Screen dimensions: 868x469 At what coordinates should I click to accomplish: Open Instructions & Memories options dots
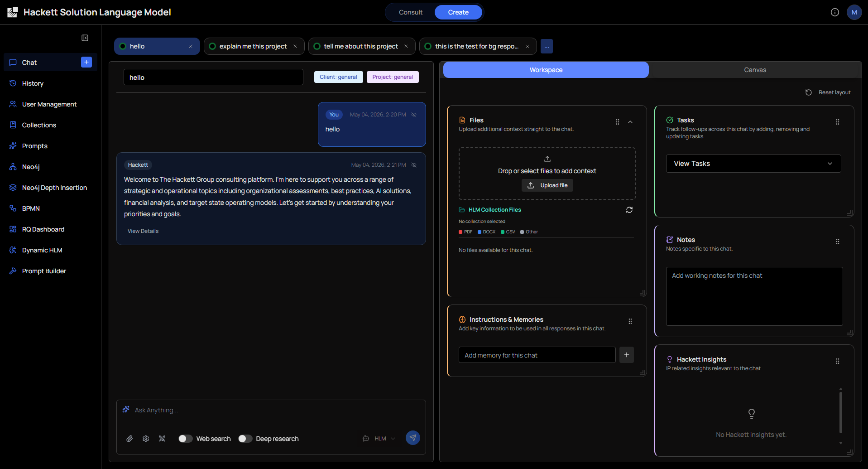click(630, 321)
